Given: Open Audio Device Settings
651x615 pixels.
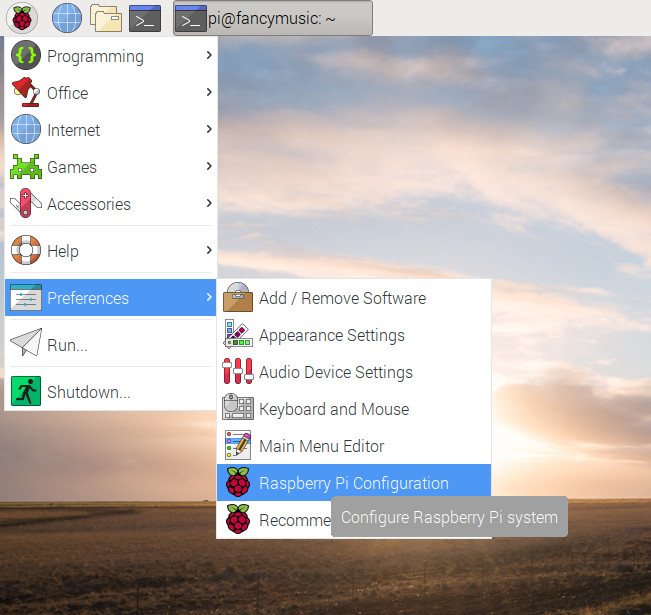Looking at the screenshot, I should pos(354,371).
